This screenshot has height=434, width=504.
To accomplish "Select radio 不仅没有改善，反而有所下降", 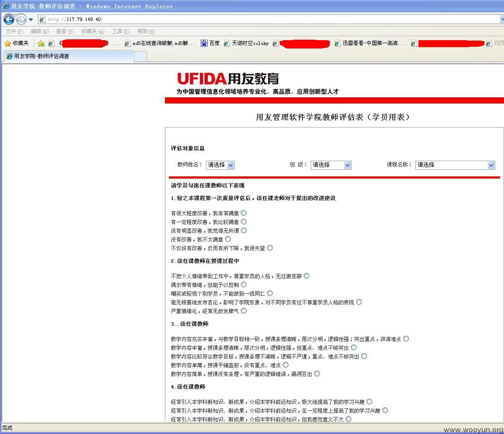I will click(x=270, y=248).
